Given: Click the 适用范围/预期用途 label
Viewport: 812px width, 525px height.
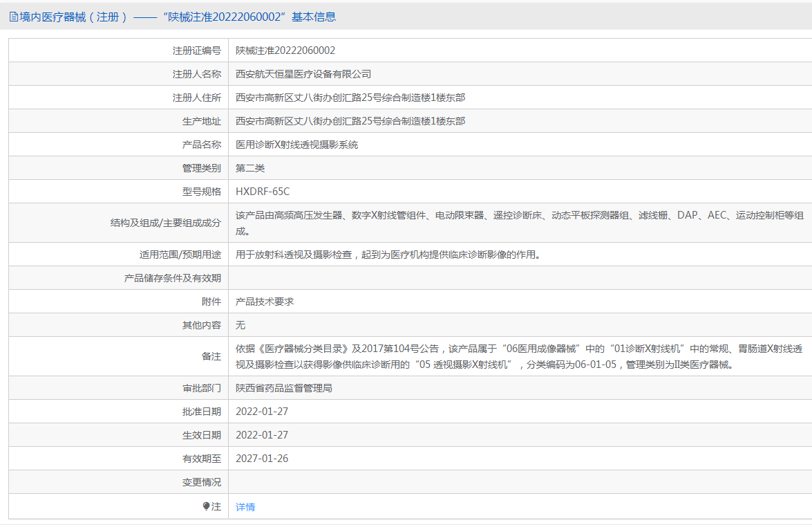Looking at the screenshot, I should coord(180,255).
